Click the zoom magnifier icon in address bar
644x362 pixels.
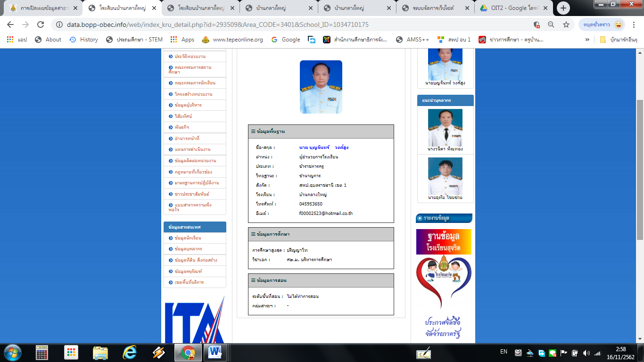[x=551, y=25]
